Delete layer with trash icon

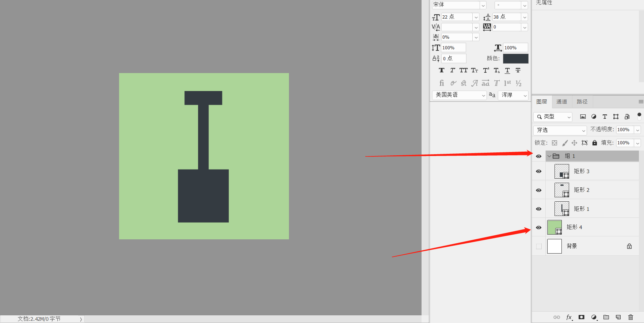click(630, 317)
